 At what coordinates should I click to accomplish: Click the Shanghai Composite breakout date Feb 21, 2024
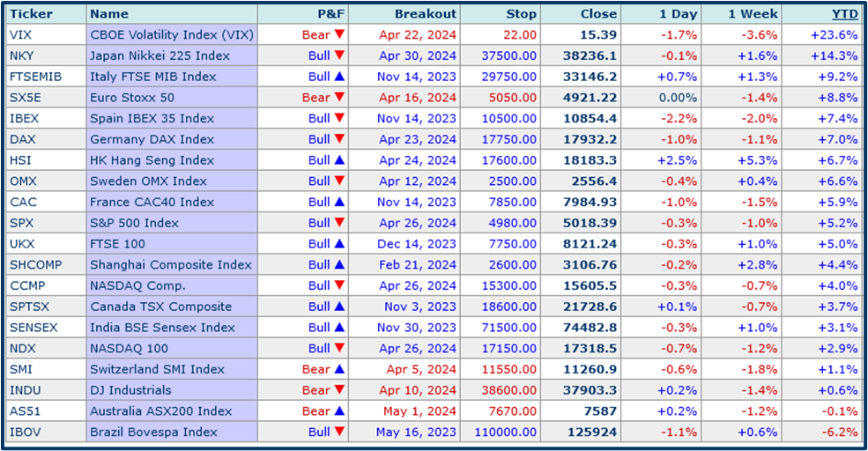point(417,265)
